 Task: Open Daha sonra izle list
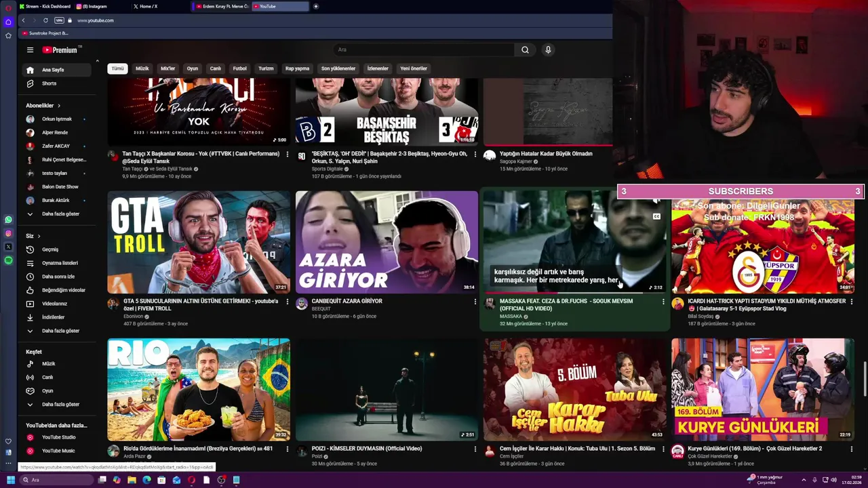pyautogui.click(x=57, y=277)
